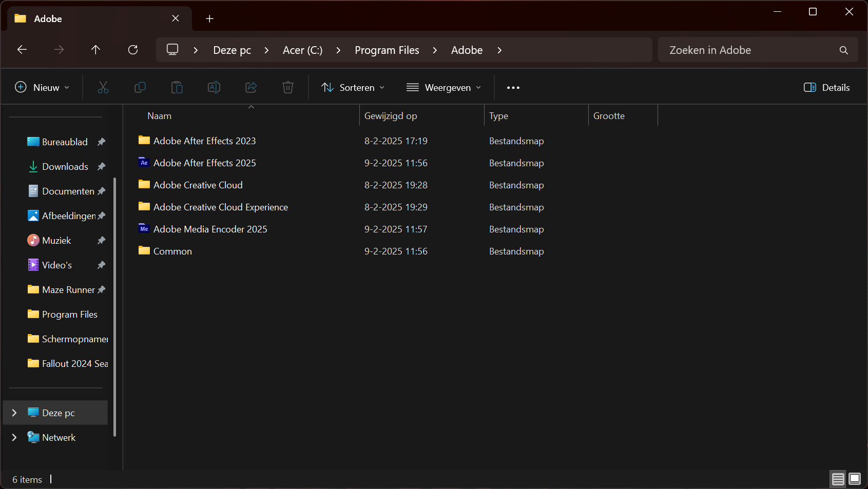Open a new tab with plus button

209,19
